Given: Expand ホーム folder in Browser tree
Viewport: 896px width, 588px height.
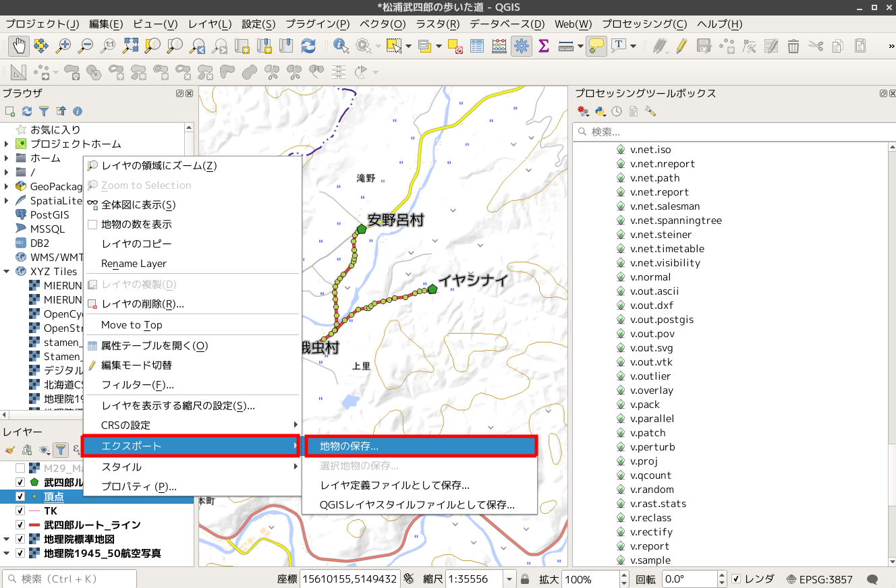Looking at the screenshot, I should coord(7,158).
